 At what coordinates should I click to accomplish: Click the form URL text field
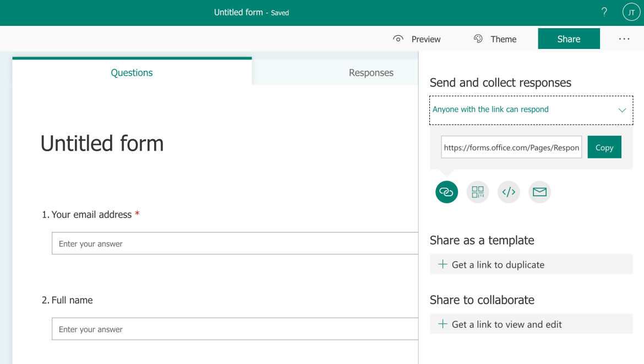point(511,147)
